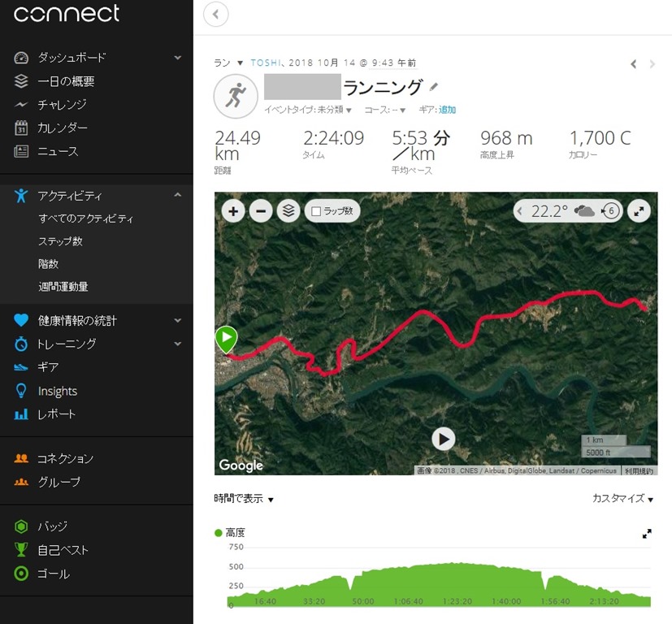Go to the previous activity with the left arrow
The width and height of the screenshot is (672, 624).
(634, 64)
